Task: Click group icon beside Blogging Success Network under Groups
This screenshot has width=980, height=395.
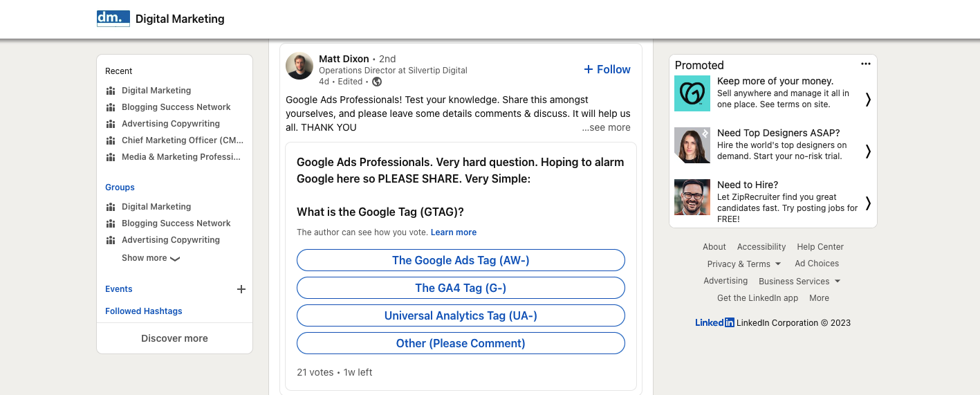Action: tap(110, 223)
